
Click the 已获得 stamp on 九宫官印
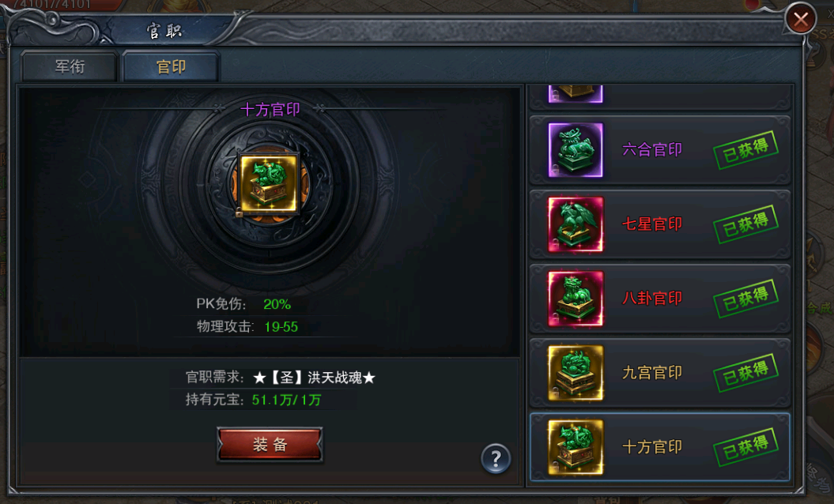click(x=745, y=373)
